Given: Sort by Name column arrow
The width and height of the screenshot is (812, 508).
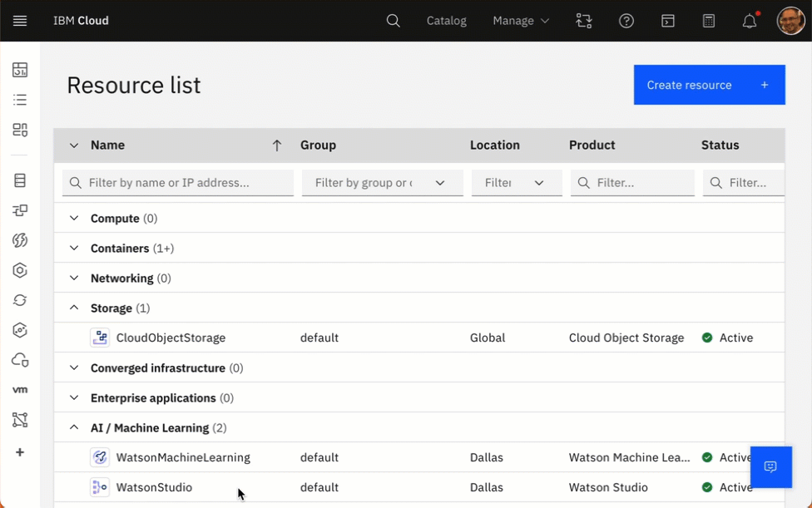Looking at the screenshot, I should pyautogui.click(x=277, y=145).
